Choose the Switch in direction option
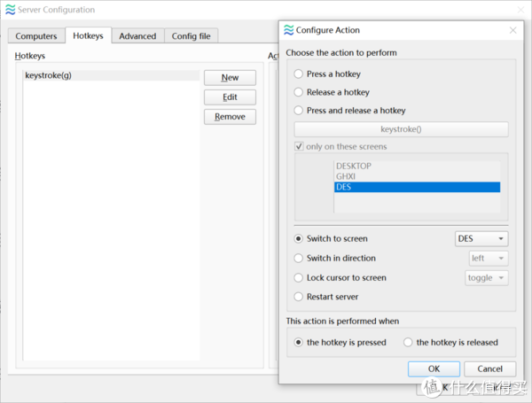The height and width of the screenshot is (403, 532). click(x=298, y=259)
